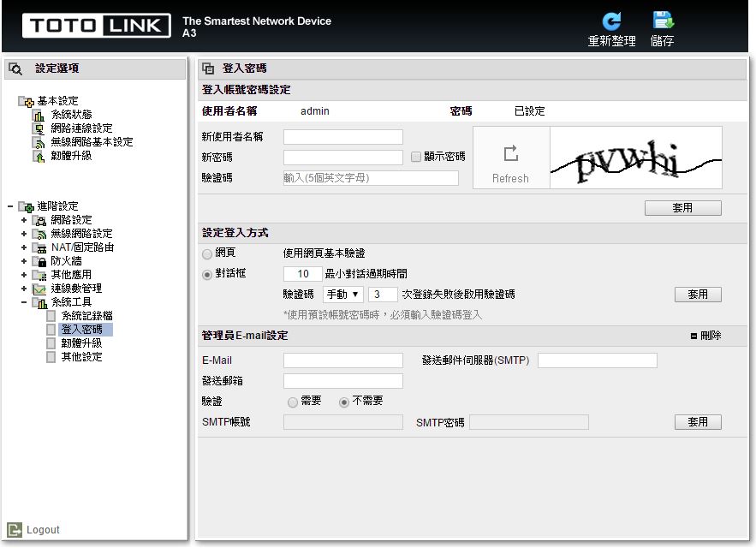Click the NAT/固定路由 icon
The width and height of the screenshot is (756, 548).
[39, 248]
